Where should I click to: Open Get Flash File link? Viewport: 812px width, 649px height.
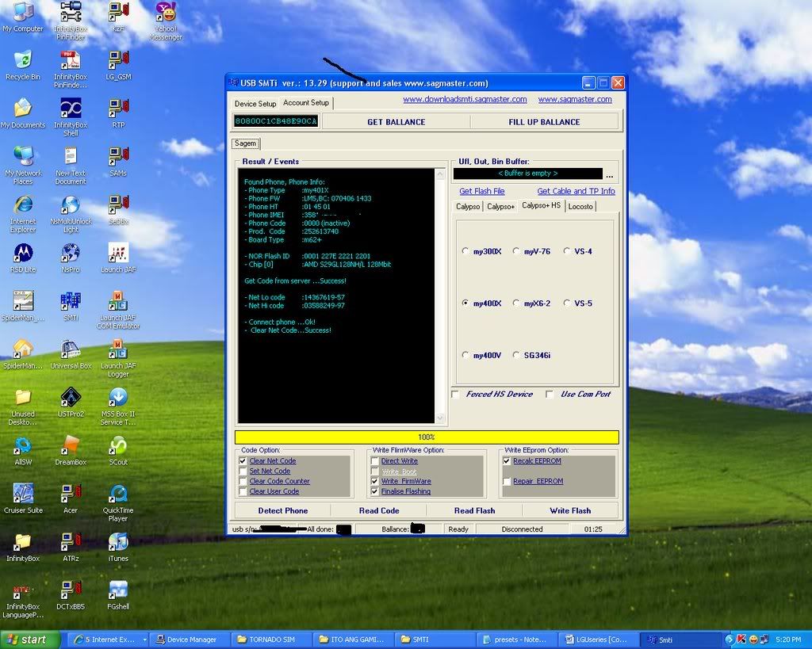pyautogui.click(x=481, y=191)
